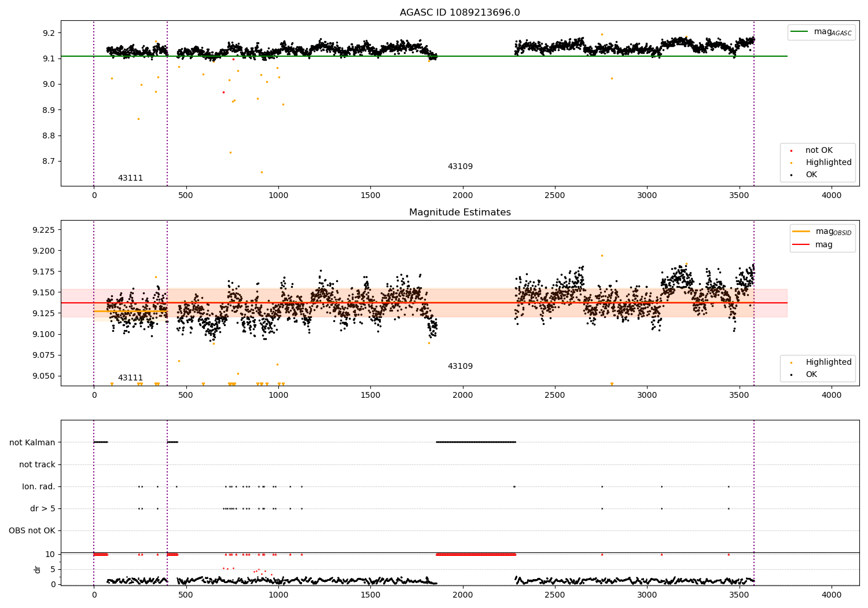Image resolution: width=868 pixels, height=608 pixels.
Task: Select the 43111 label in the top plot
Action: pos(130,178)
